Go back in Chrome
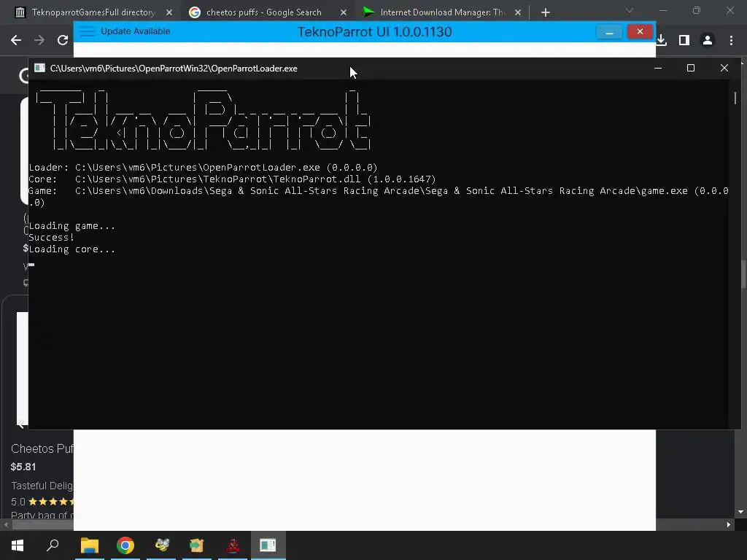This screenshot has width=747, height=560. coord(16,41)
